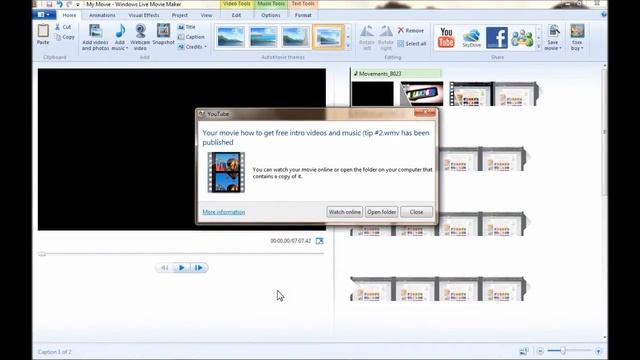Open the Visual Effects ribbon tab

point(144,15)
